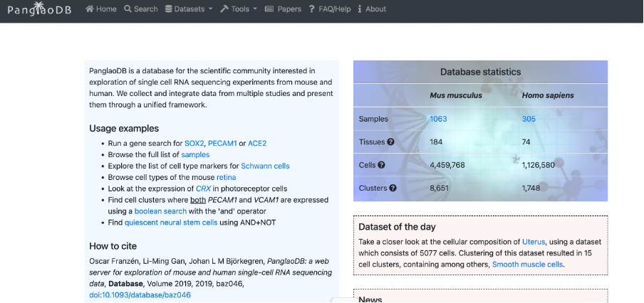Click the 1,126,580 cells value
The image size is (644, 303).
[539, 165]
